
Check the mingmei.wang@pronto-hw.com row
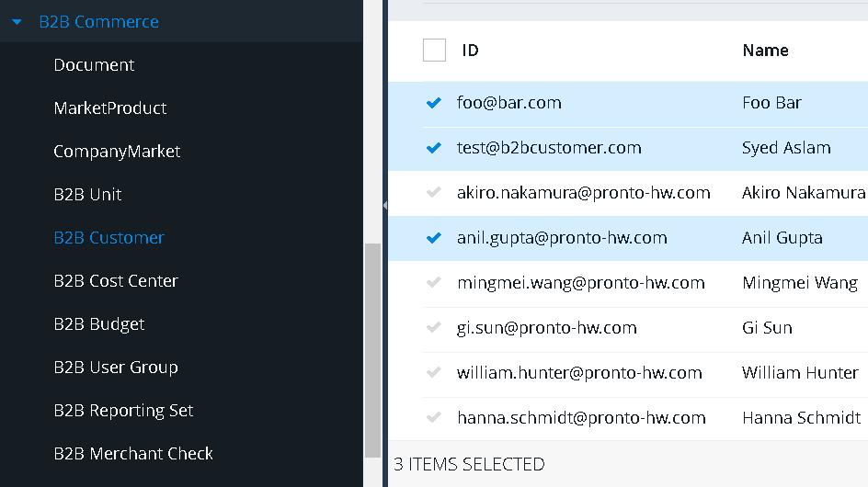(434, 283)
